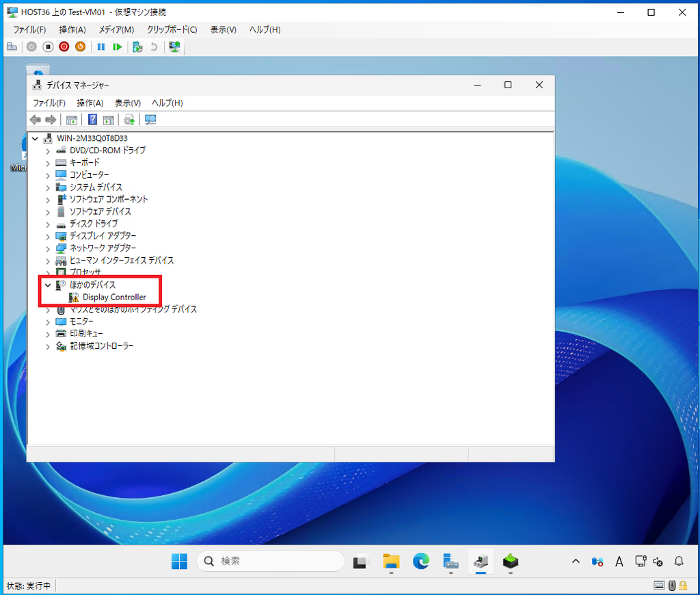Turn off the VM with the stop icon
Image resolution: width=700 pixels, height=595 pixels.
[x=48, y=47]
